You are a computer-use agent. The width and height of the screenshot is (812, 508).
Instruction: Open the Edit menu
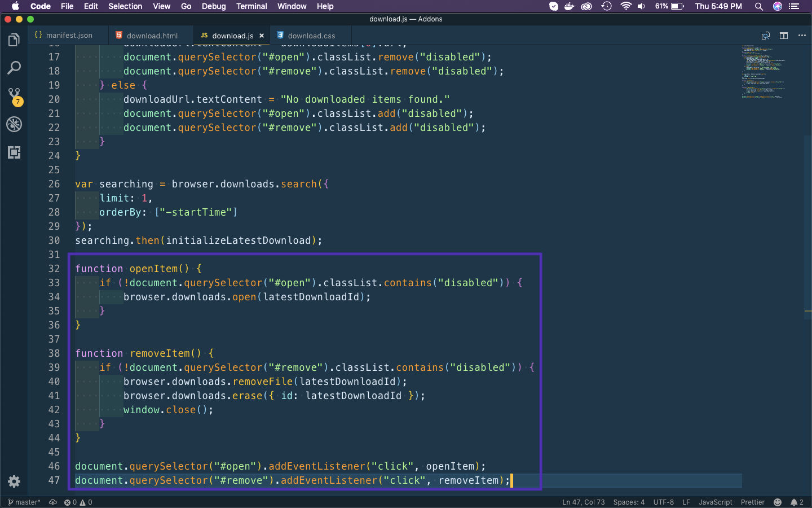pyautogui.click(x=91, y=6)
